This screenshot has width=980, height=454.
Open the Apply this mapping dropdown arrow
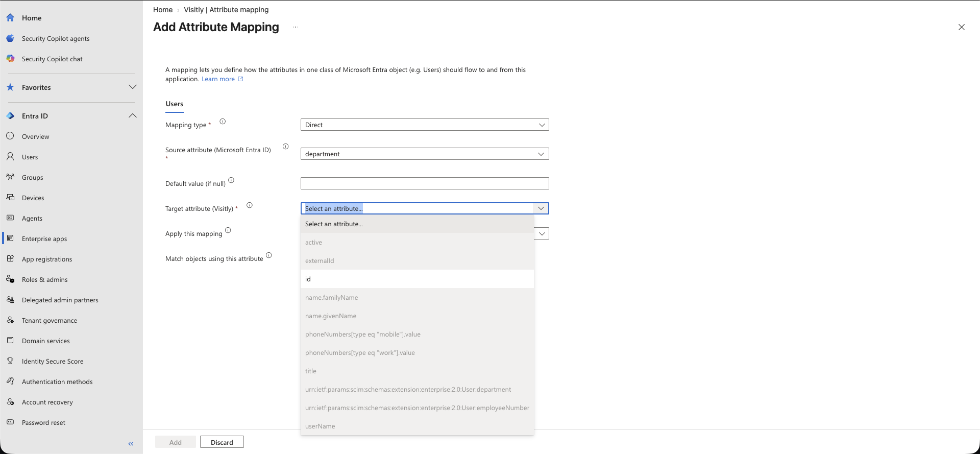pyautogui.click(x=542, y=233)
